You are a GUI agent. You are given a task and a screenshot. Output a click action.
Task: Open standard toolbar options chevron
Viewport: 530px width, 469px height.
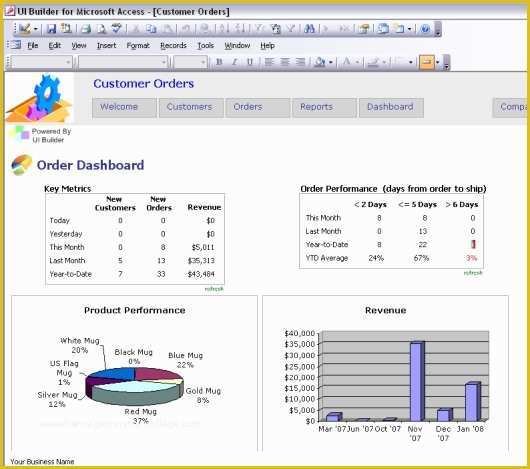click(438, 29)
